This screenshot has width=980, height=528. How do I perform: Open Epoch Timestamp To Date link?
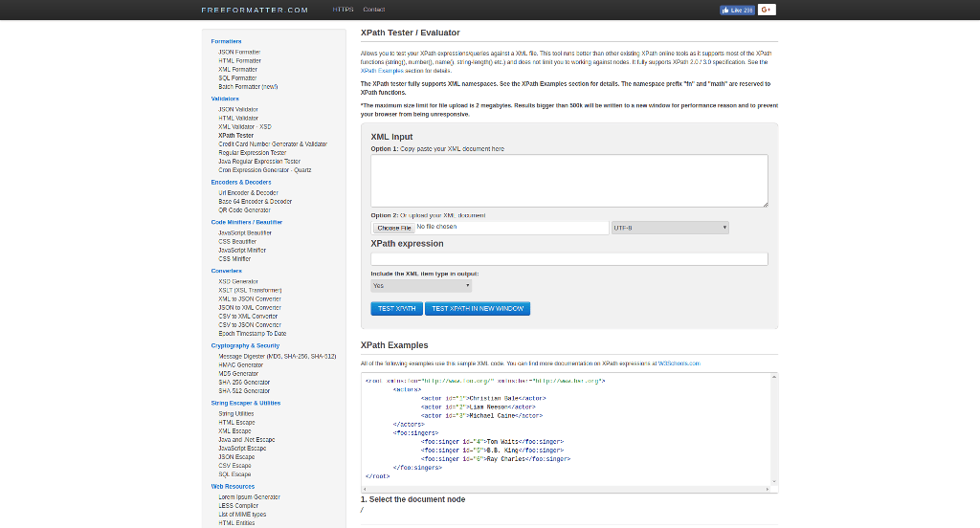pos(253,334)
